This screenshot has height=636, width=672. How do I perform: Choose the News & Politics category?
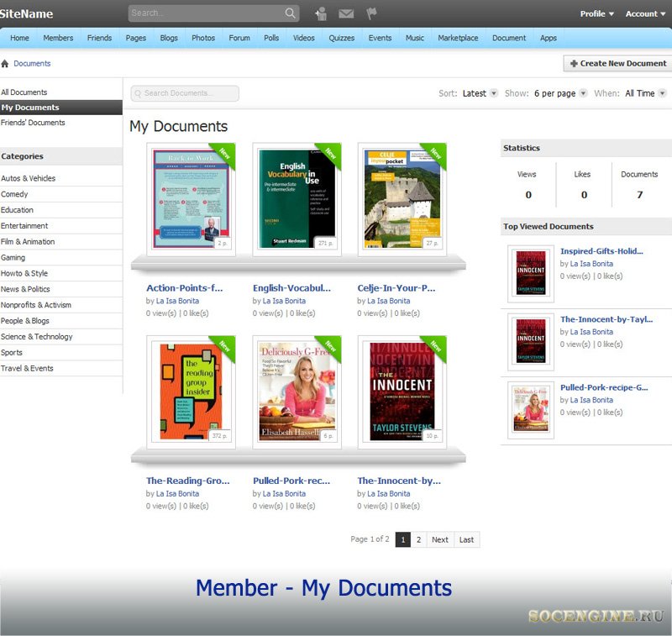tap(25, 289)
